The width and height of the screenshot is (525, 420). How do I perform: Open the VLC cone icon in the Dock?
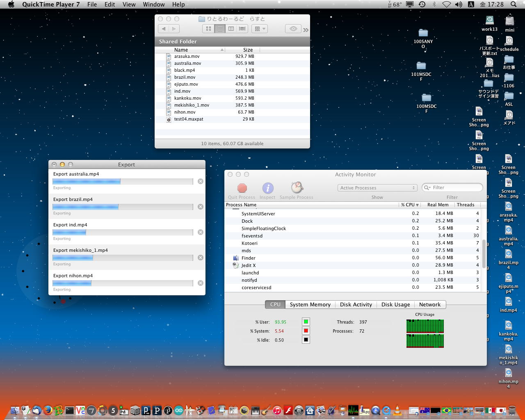397,410
